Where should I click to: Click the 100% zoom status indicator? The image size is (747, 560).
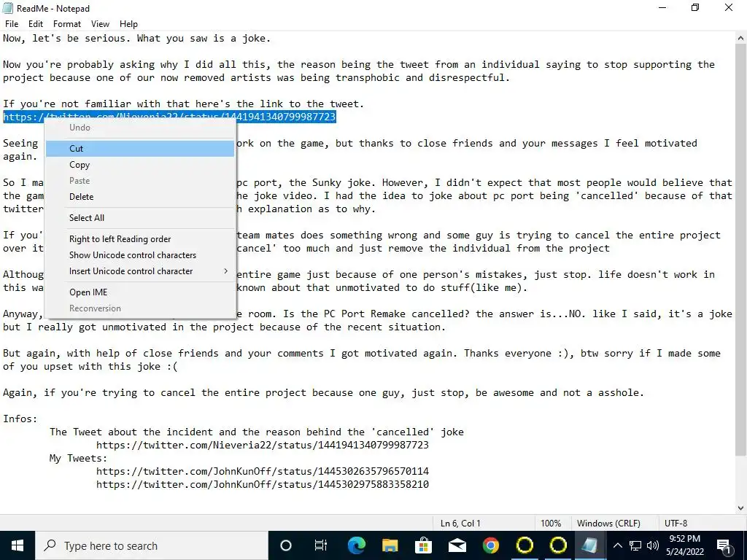click(x=551, y=524)
